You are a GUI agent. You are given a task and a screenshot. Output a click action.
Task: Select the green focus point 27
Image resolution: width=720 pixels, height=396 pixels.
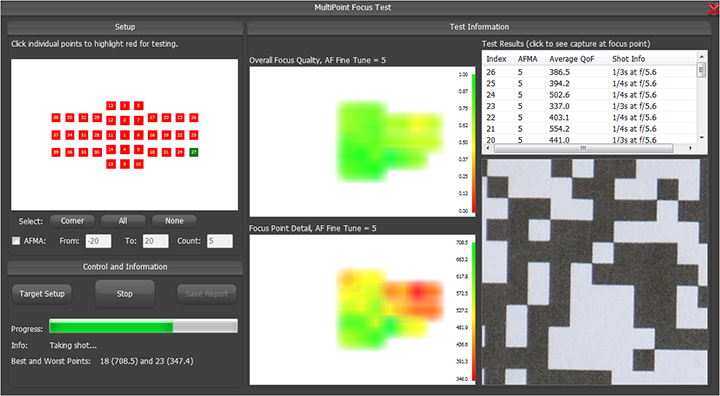(x=194, y=152)
